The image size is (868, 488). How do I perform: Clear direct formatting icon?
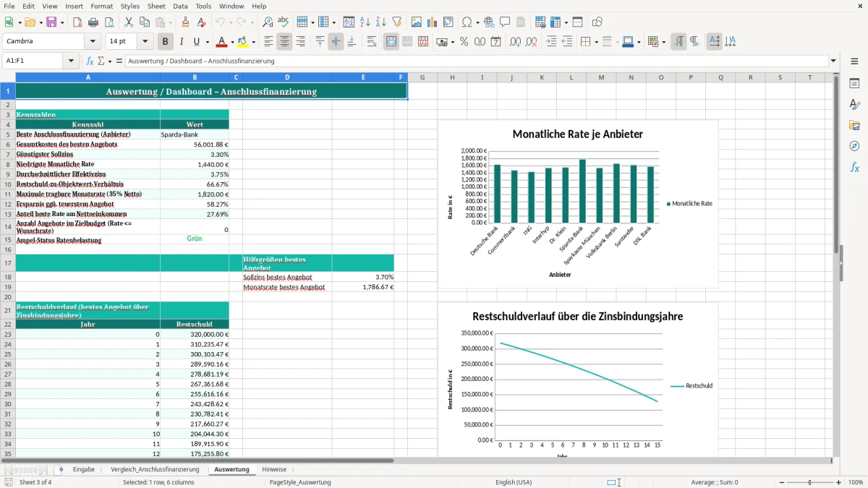point(201,22)
